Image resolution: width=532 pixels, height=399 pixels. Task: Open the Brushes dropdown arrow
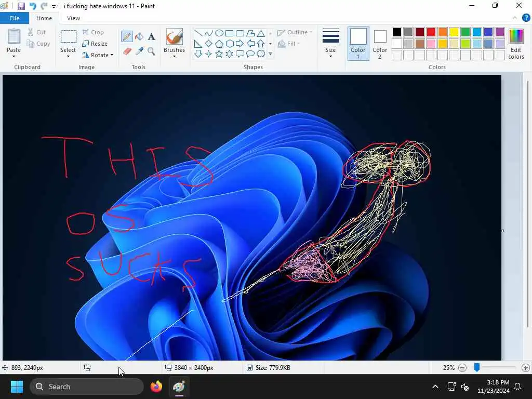click(175, 56)
